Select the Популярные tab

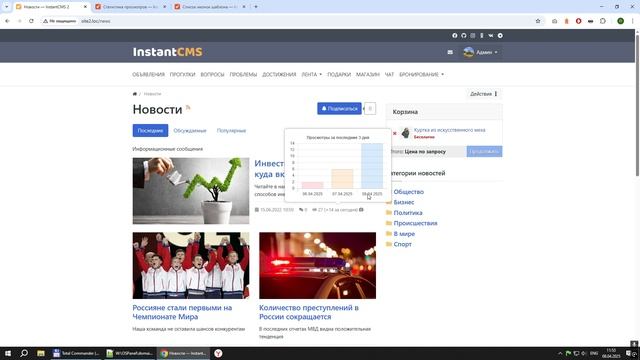tap(231, 131)
